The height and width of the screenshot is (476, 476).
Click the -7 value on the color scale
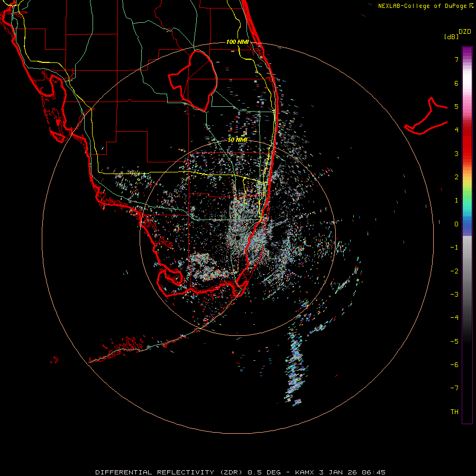[454, 388]
